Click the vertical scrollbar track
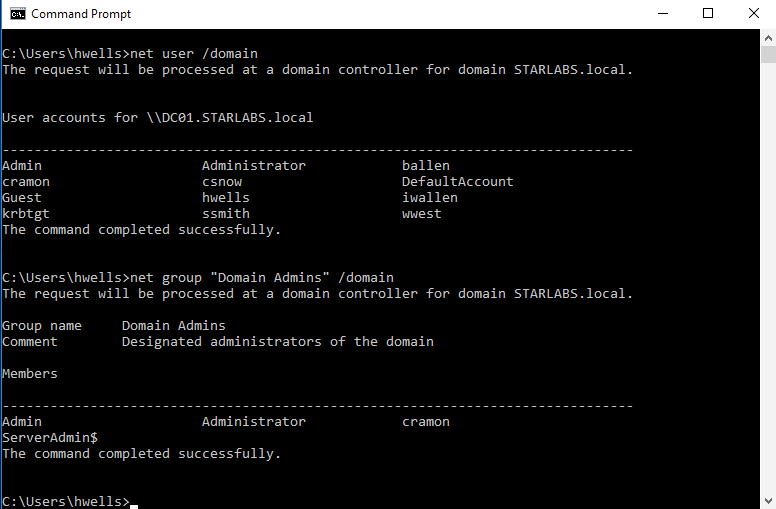Screen dimensions: 776x509 click(x=767, y=300)
